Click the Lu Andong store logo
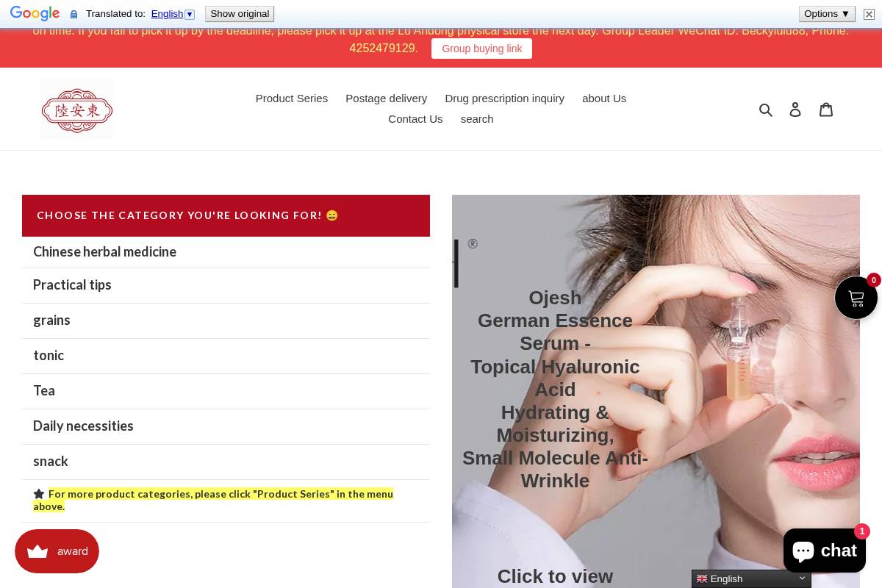Screen dimensions: 882x588 pos(76,109)
